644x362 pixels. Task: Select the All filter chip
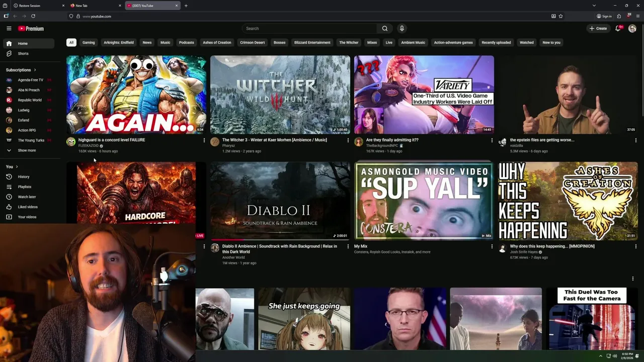point(71,43)
